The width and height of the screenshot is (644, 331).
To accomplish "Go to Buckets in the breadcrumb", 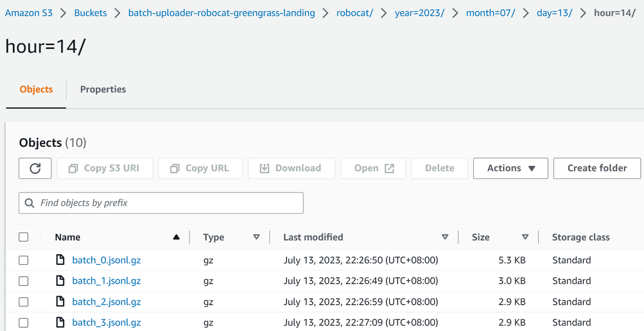I will [90, 13].
